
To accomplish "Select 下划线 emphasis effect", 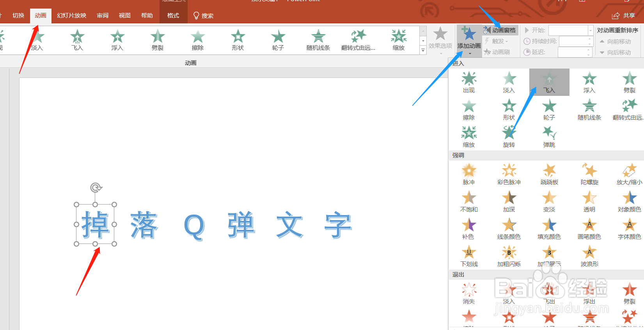I will (469, 256).
